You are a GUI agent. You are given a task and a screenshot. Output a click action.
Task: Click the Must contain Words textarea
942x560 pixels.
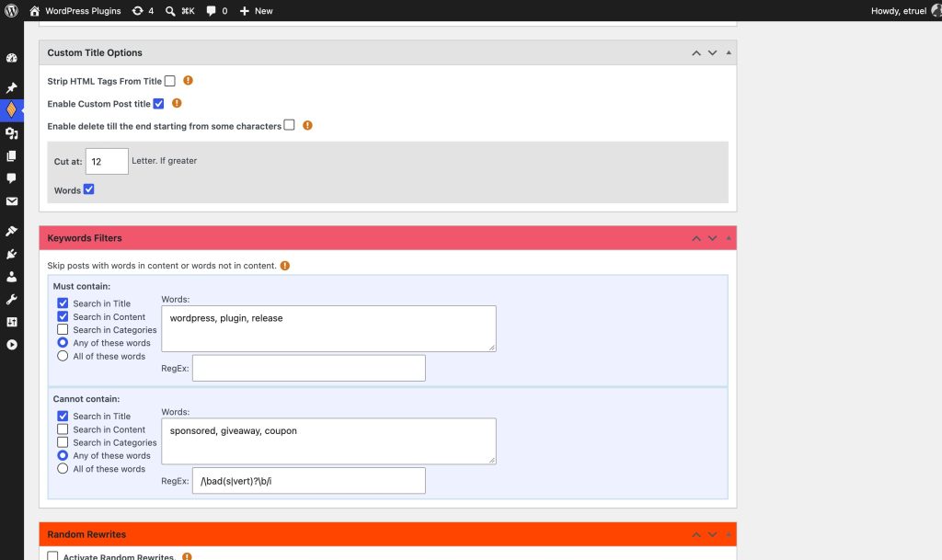coord(328,328)
